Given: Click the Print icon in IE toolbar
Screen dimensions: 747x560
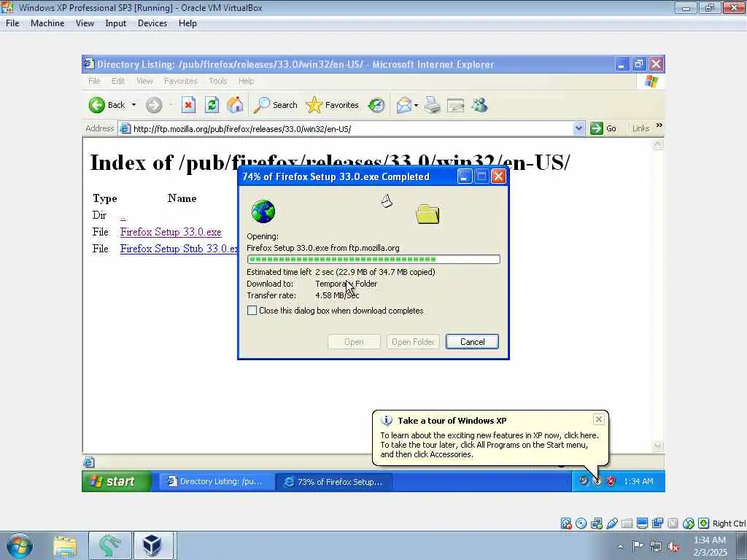Looking at the screenshot, I should point(433,105).
